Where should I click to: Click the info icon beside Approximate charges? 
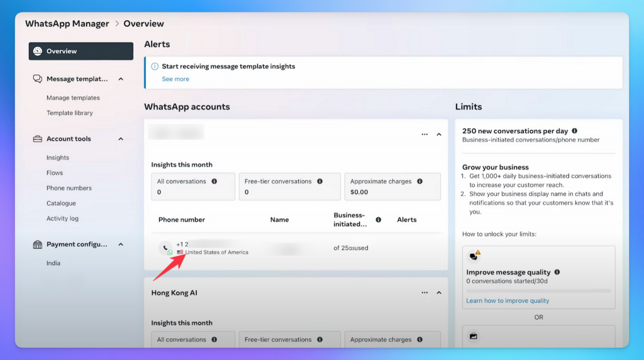(x=420, y=182)
